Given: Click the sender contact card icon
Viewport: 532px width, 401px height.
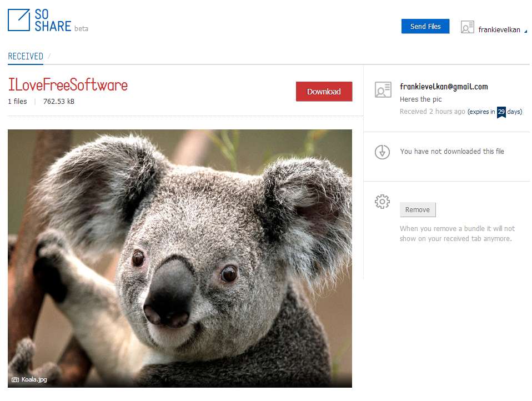Looking at the screenshot, I should (383, 89).
